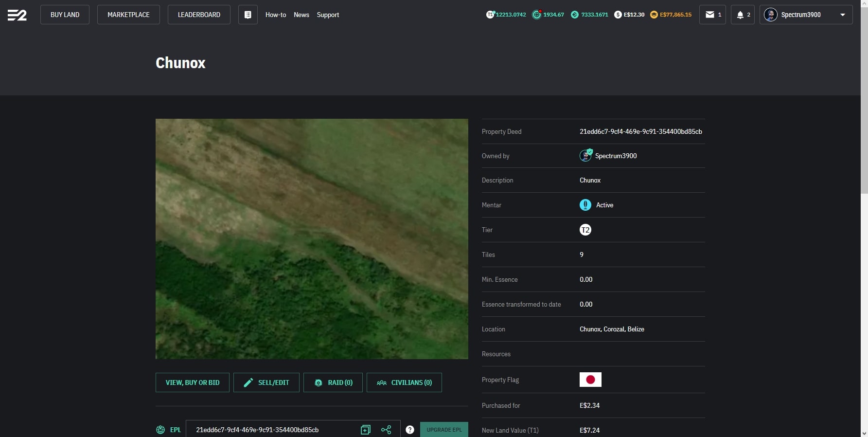The image size is (868, 437).
Task: Click the EPL help question mark
Action: coord(410,430)
